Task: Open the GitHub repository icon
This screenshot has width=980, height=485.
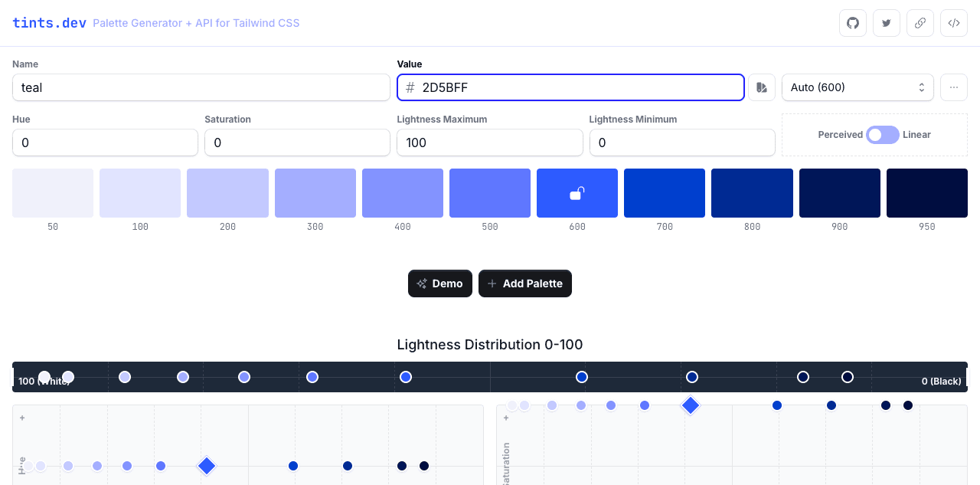Action: [x=853, y=23]
